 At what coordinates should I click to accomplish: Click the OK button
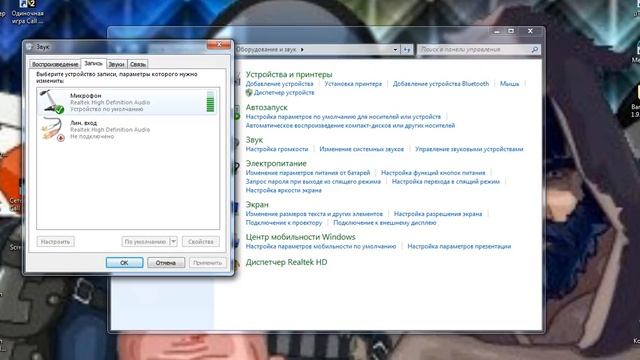(124, 262)
